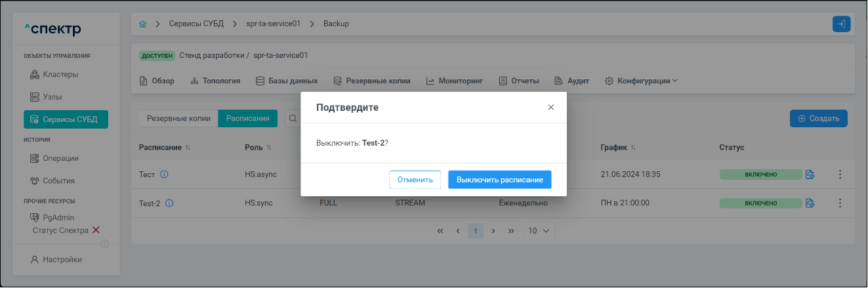The image size is (868, 288).
Task: Open the three-dot menu for Тест row
Action: [x=840, y=175]
